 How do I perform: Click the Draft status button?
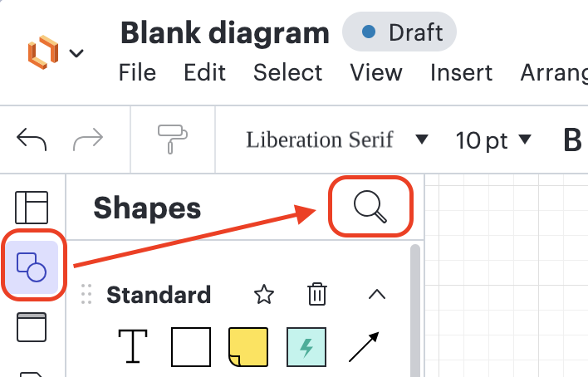399,32
